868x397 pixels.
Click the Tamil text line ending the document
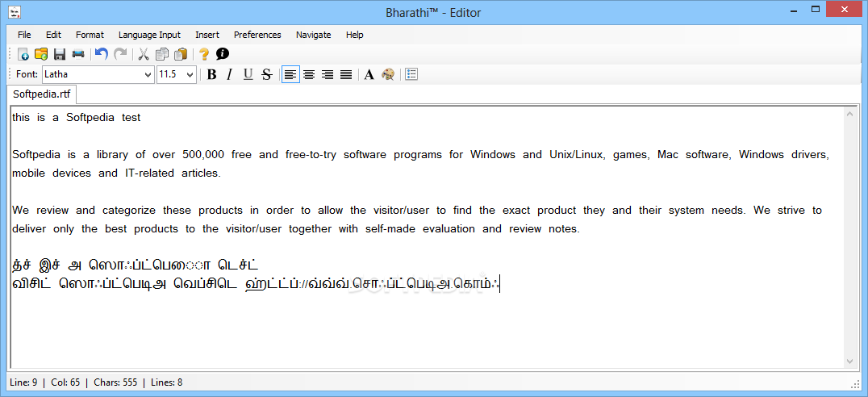click(256, 284)
